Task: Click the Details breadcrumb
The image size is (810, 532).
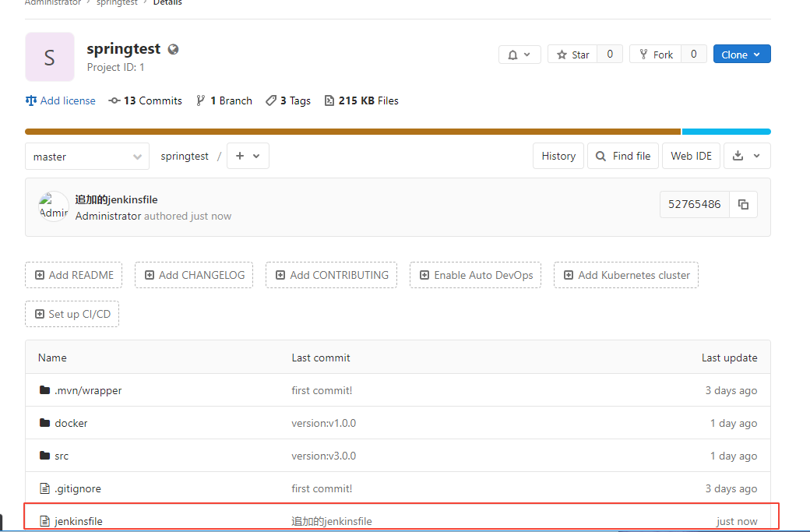Action: 167,2
